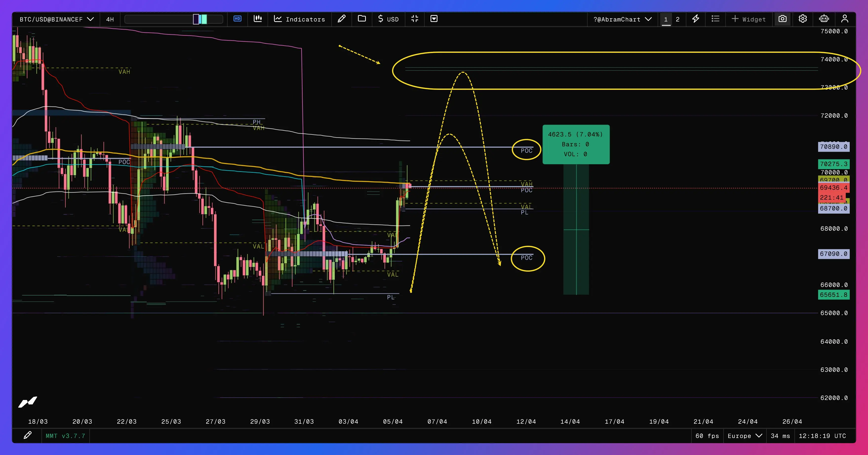This screenshot has height=455, width=868.
Task: Open settings via the gear icon
Action: point(803,19)
